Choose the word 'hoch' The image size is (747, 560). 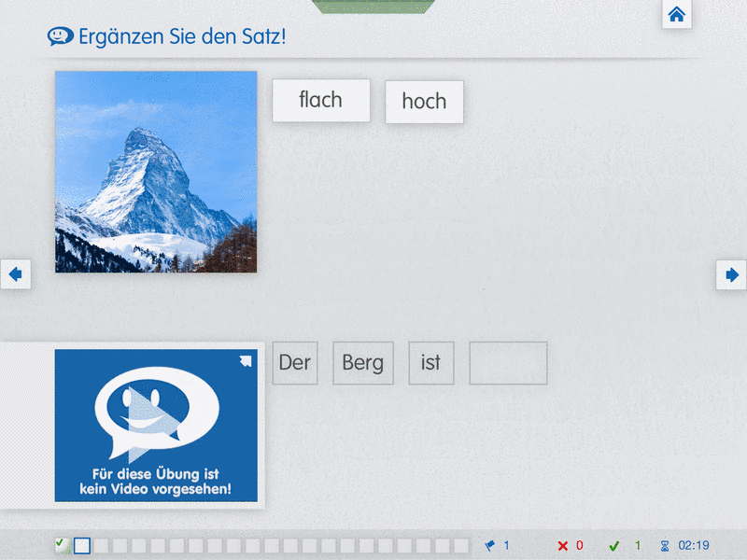coord(424,102)
